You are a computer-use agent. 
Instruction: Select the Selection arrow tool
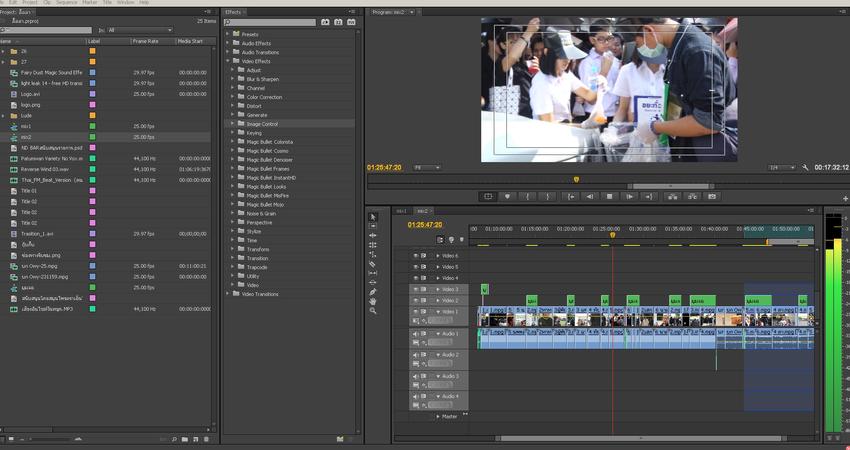tap(373, 217)
